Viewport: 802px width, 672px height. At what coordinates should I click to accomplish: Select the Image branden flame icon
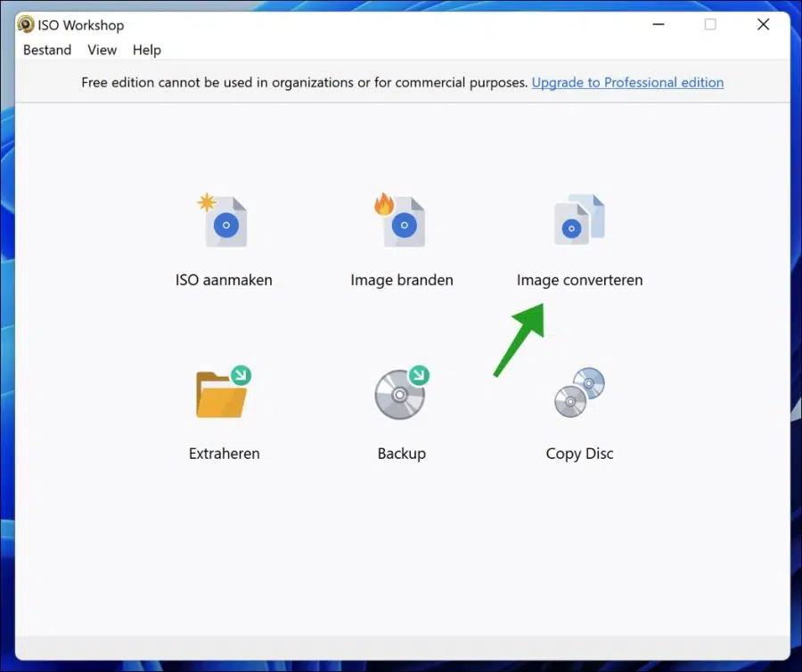400,220
